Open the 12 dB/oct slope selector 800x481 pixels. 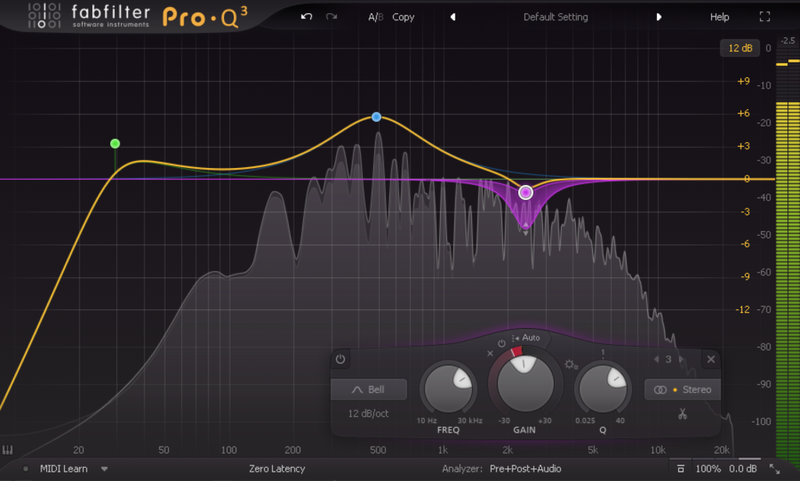368,413
